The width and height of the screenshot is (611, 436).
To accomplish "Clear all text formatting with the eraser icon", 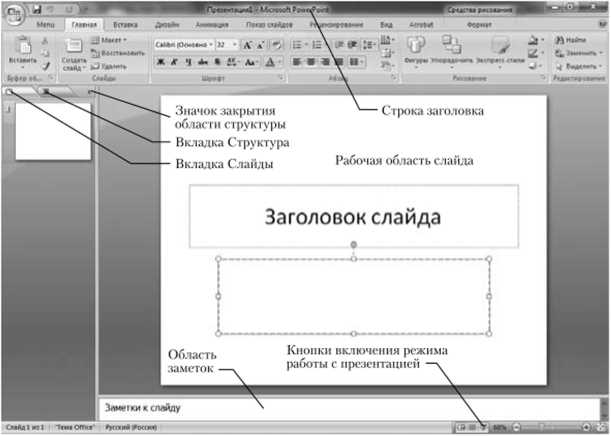I will click(x=276, y=45).
